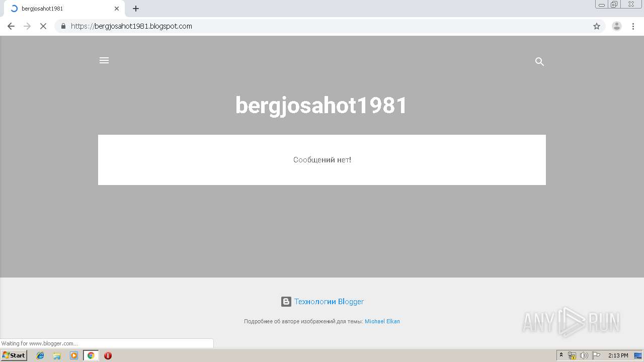
Task: Open the network tray icon
Action: tap(572, 355)
